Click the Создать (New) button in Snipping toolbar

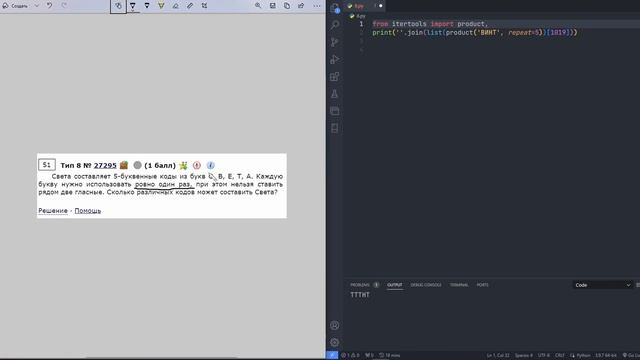tap(15, 6)
